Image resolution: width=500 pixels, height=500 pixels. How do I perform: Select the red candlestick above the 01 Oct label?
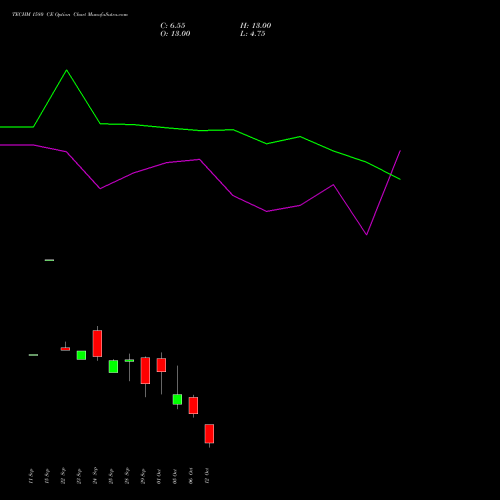161,365
